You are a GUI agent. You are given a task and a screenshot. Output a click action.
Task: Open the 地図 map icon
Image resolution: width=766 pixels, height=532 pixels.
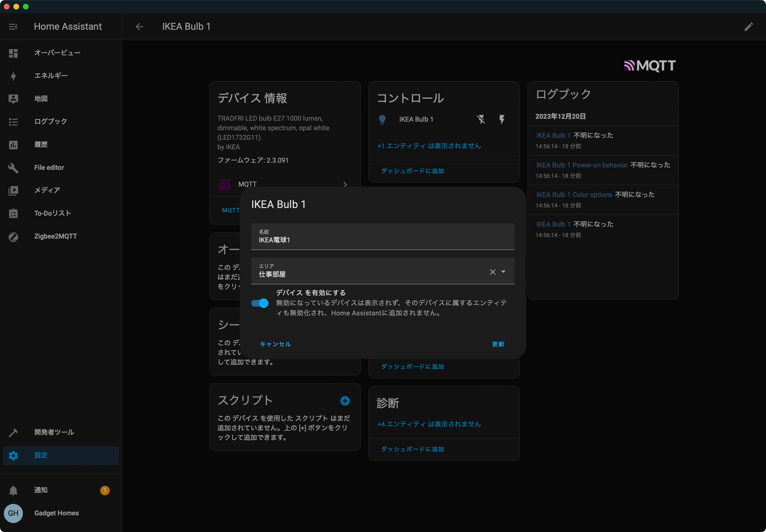pyautogui.click(x=13, y=99)
